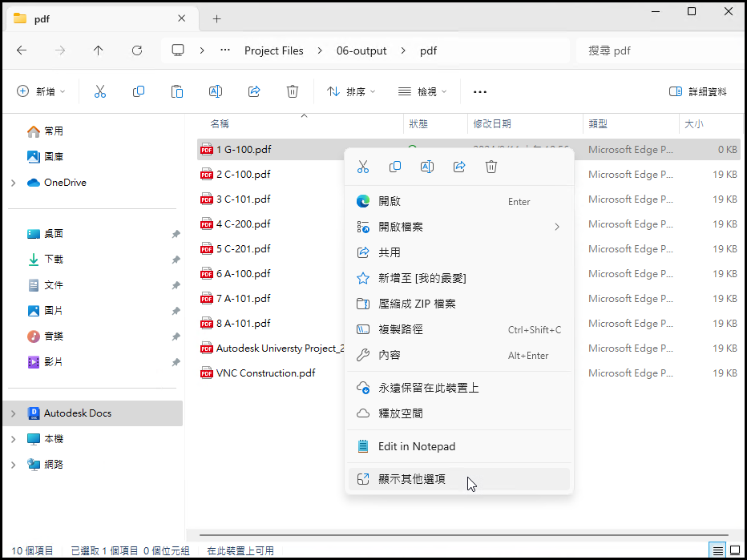Click the Cut icon in the toolbar
747x560 pixels.
pyautogui.click(x=100, y=91)
